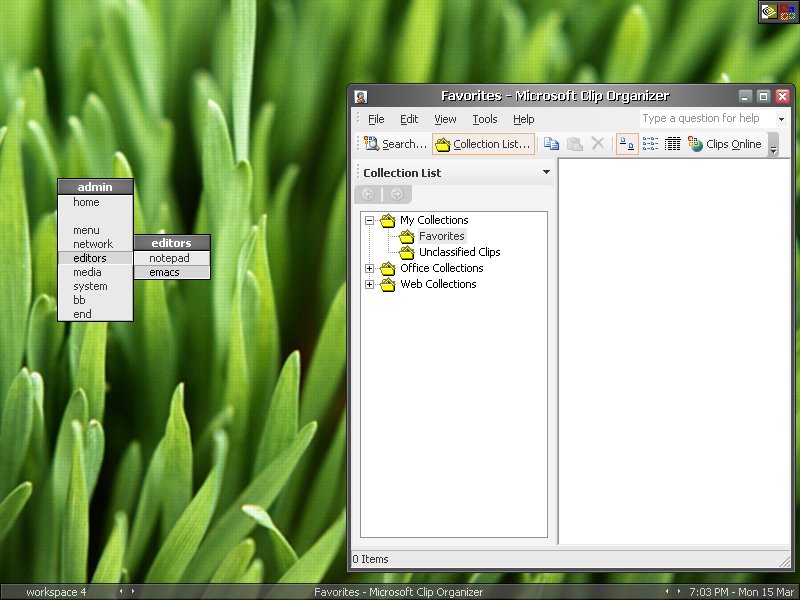Select the Favorites collection
This screenshot has width=800, height=600.
[441, 236]
